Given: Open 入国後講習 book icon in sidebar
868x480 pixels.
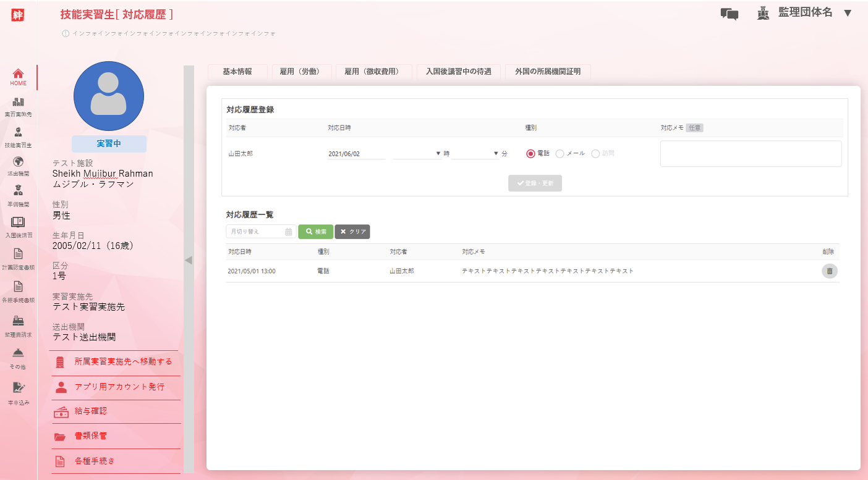Looking at the screenshot, I should (18, 222).
